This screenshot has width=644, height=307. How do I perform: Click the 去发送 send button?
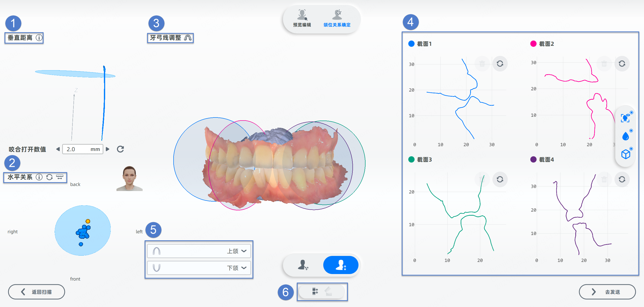(607, 292)
